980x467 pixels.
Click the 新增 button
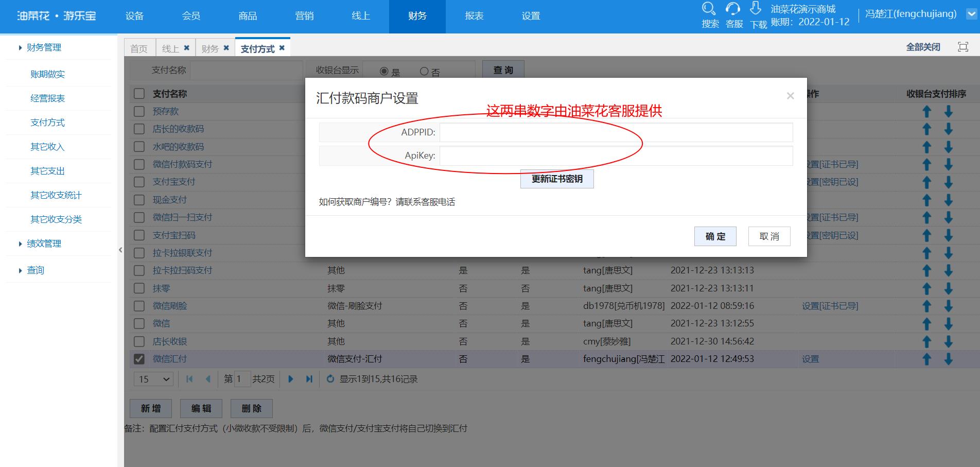(x=151, y=408)
